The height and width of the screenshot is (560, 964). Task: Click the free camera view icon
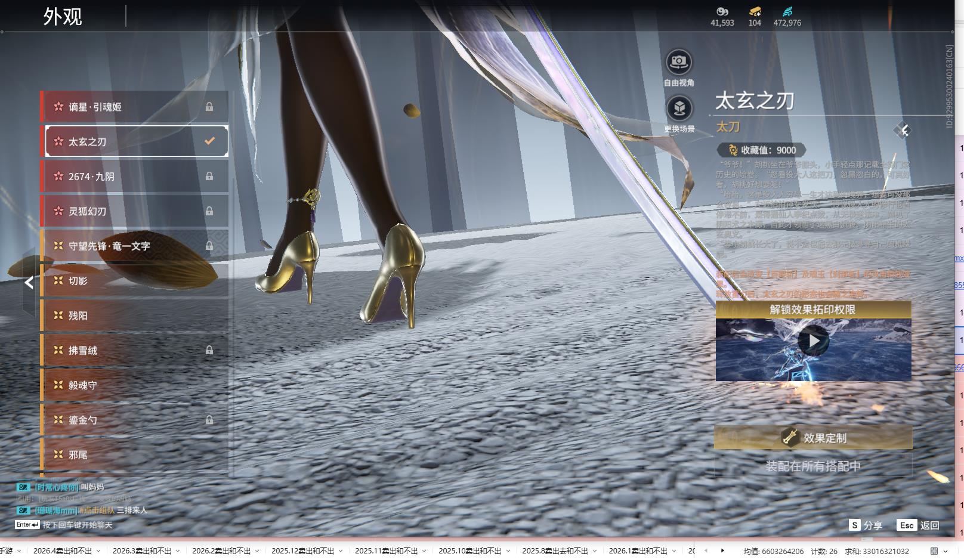pyautogui.click(x=678, y=62)
